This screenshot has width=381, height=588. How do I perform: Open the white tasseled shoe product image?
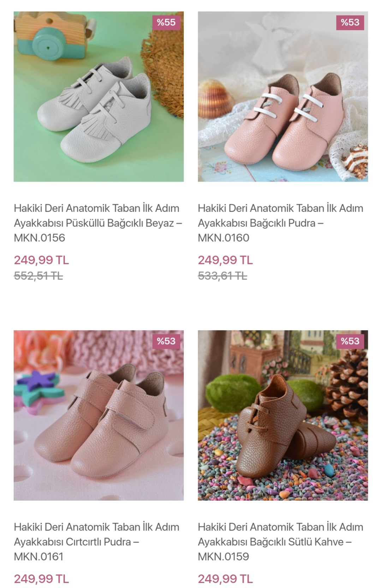(99, 96)
